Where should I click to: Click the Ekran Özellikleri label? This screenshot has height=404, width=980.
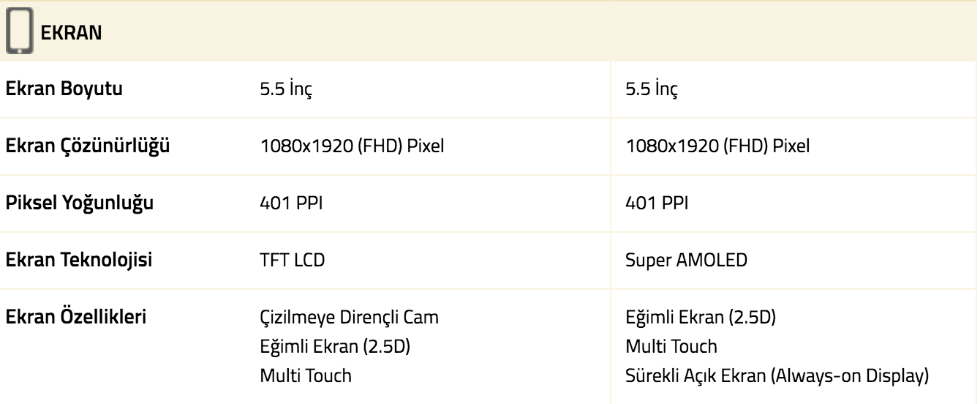(x=77, y=318)
